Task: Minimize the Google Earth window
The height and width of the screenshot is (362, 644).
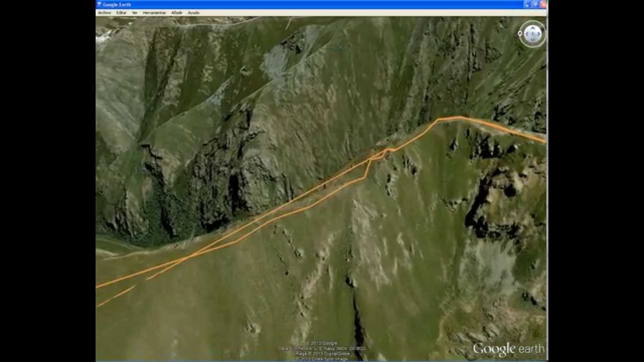Action: pos(527,4)
